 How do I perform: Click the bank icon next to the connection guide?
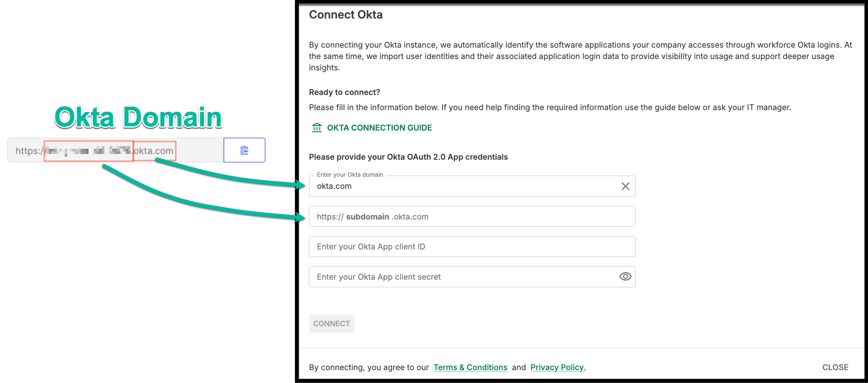tap(317, 128)
